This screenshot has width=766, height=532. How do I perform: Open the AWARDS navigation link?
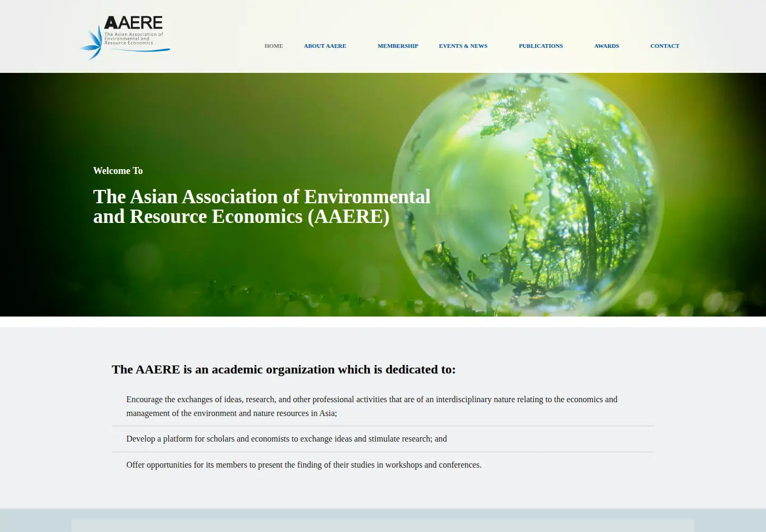[x=606, y=46]
